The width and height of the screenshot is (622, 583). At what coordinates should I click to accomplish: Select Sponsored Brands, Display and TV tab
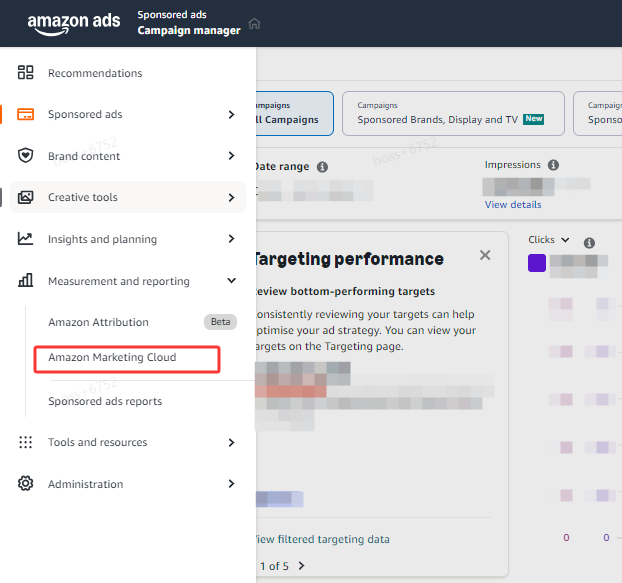pos(450,114)
